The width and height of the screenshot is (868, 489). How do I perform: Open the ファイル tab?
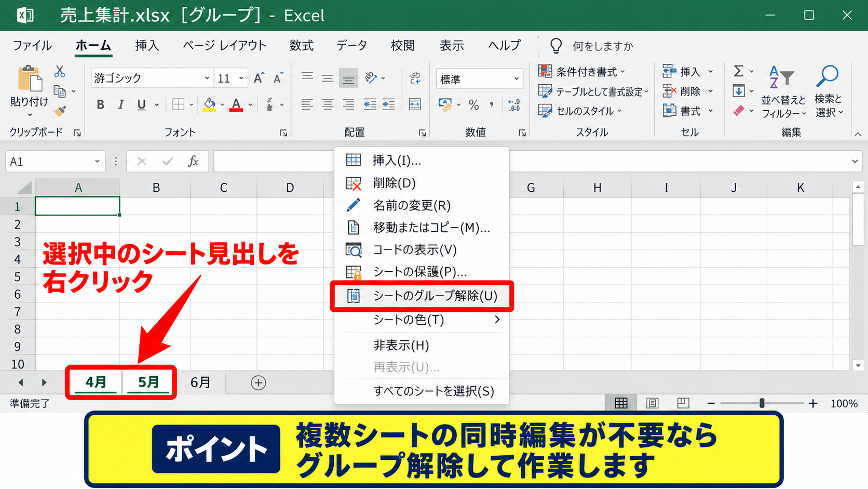(32, 46)
